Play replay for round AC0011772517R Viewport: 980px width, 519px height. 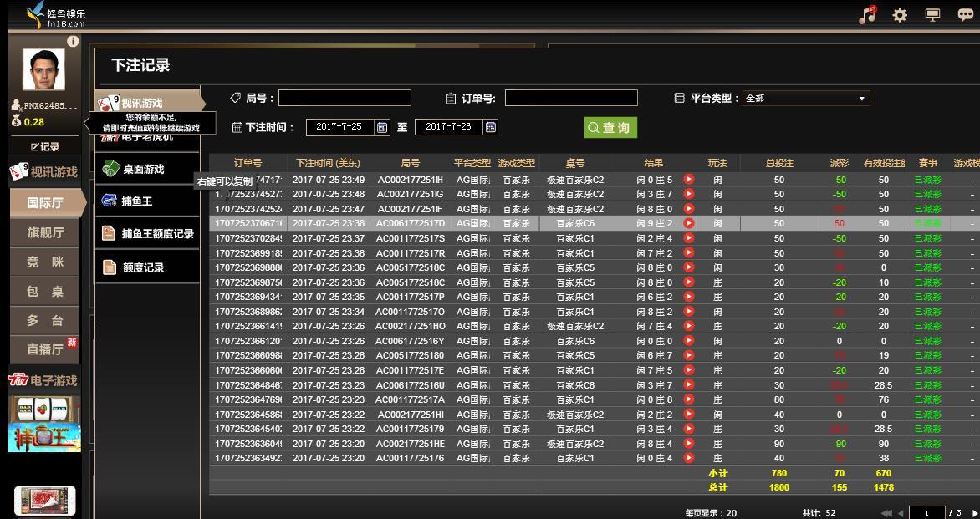(x=689, y=253)
